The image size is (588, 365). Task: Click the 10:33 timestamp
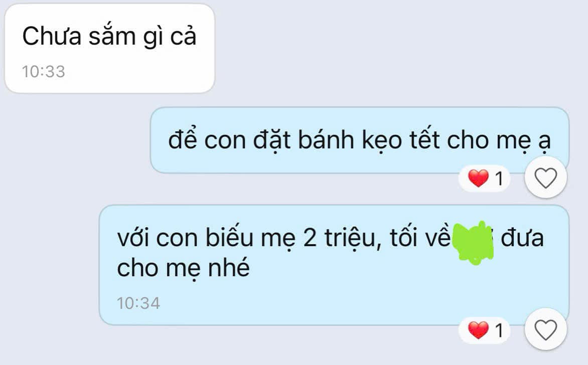coord(44,72)
